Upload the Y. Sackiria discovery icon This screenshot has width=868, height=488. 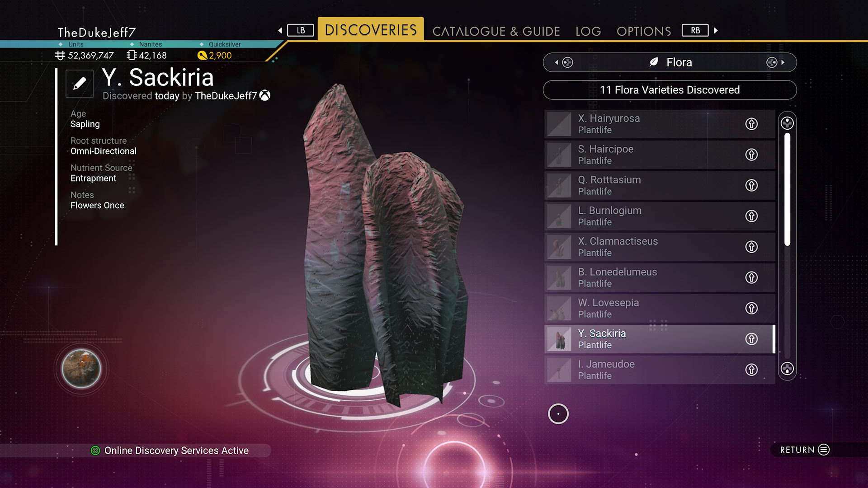tap(751, 339)
